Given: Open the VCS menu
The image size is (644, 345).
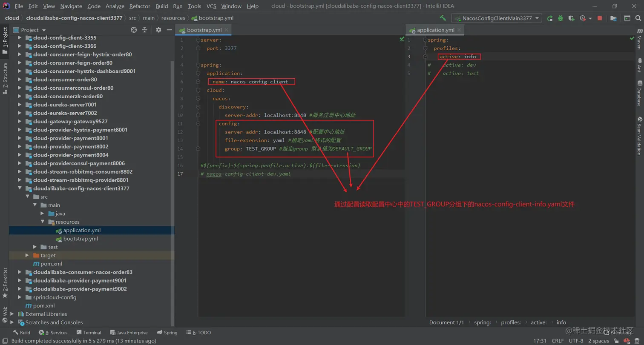Looking at the screenshot, I should pyautogui.click(x=211, y=6).
